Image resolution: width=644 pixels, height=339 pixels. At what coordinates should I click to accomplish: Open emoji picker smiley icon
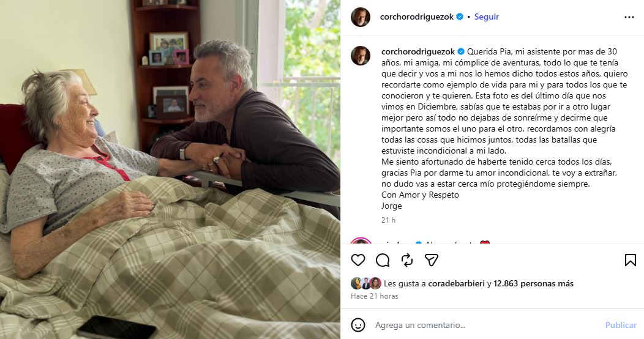point(358,325)
